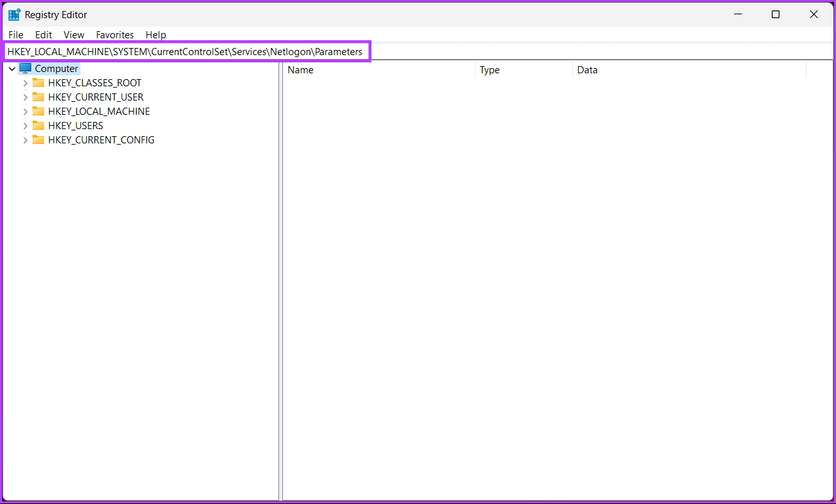Open the View menu
Screen dimensions: 836x504
[x=74, y=35]
